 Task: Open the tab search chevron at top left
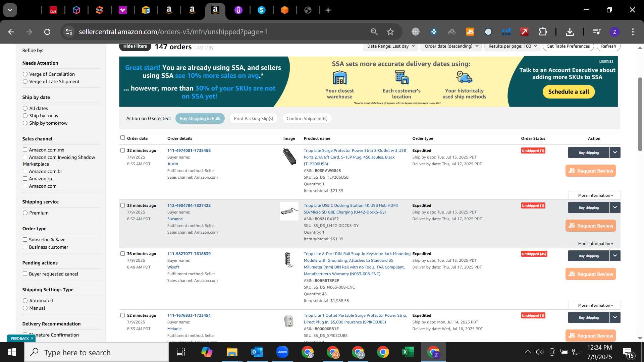[10, 10]
